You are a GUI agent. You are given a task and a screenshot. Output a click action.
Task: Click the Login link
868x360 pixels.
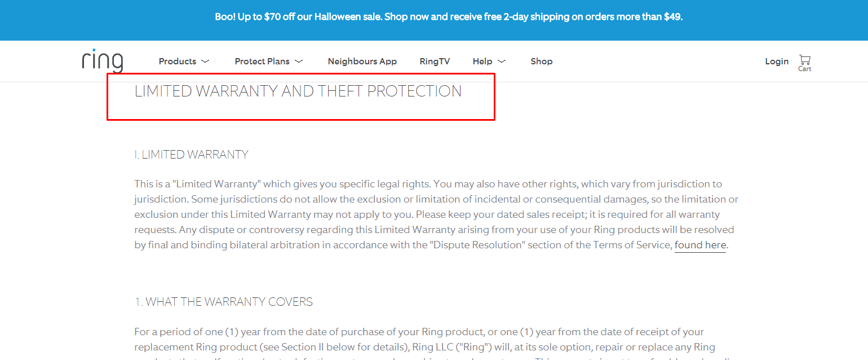tap(777, 61)
